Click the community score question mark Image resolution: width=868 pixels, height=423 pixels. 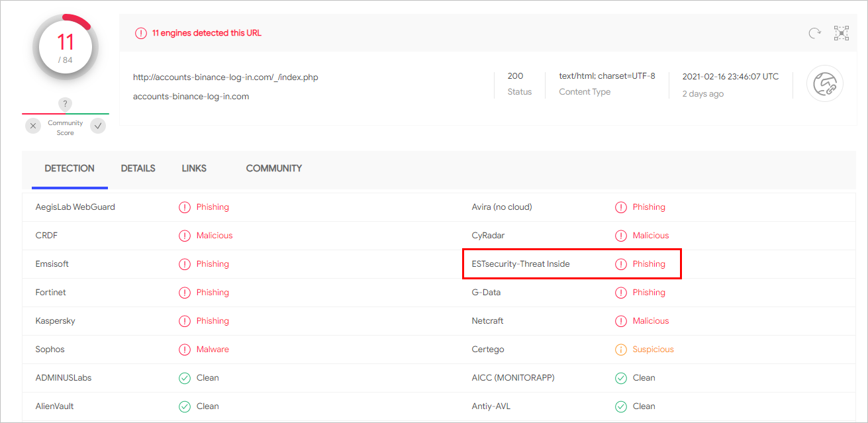click(65, 104)
